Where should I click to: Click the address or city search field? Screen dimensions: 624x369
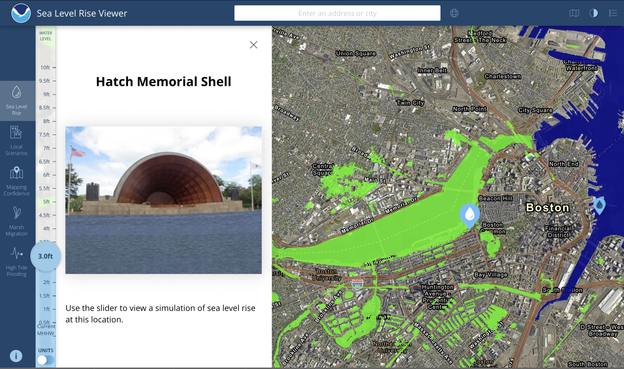coord(337,13)
